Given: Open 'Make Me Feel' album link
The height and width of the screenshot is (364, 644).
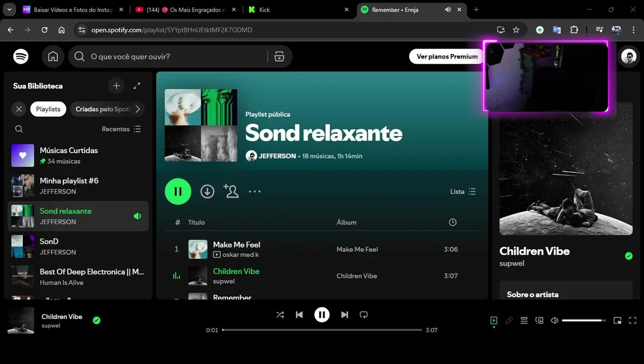Looking at the screenshot, I should (357, 249).
